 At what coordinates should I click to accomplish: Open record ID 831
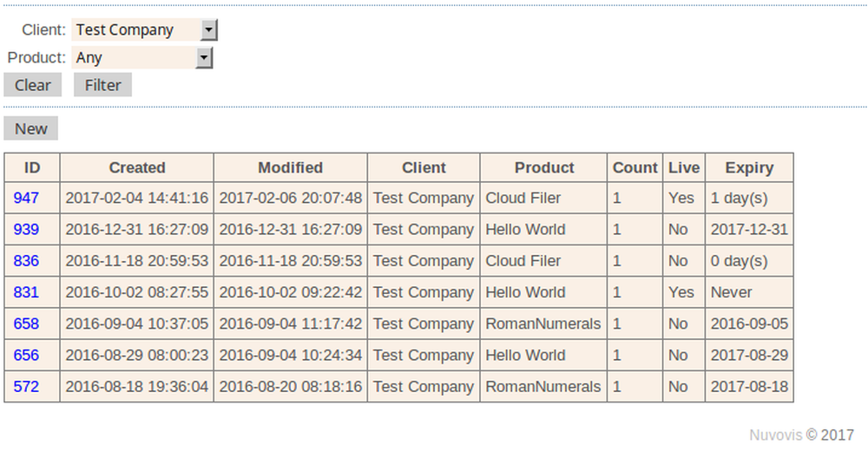click(26, 292)
